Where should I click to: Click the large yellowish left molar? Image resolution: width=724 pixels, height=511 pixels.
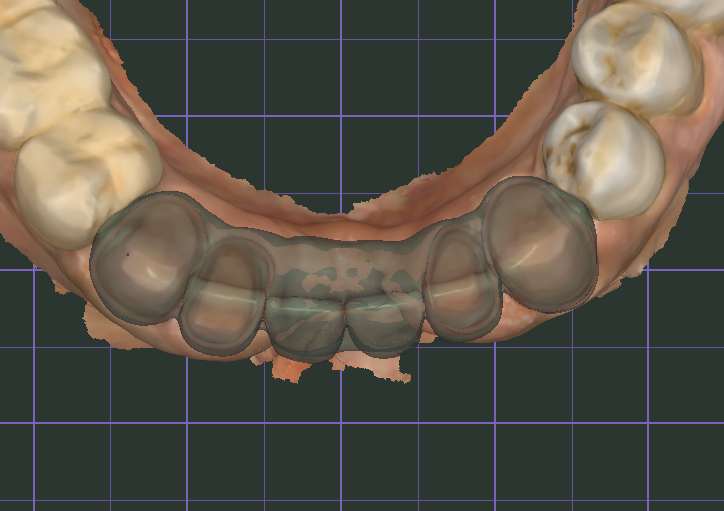[51, 69]
